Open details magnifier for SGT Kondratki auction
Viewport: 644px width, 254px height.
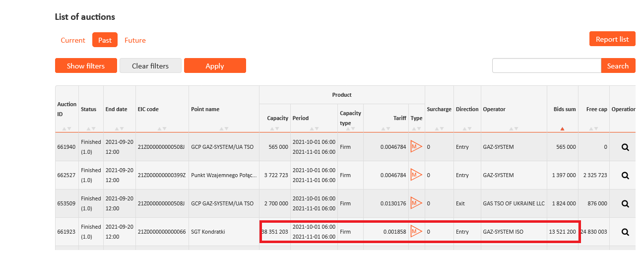(625, 232)
